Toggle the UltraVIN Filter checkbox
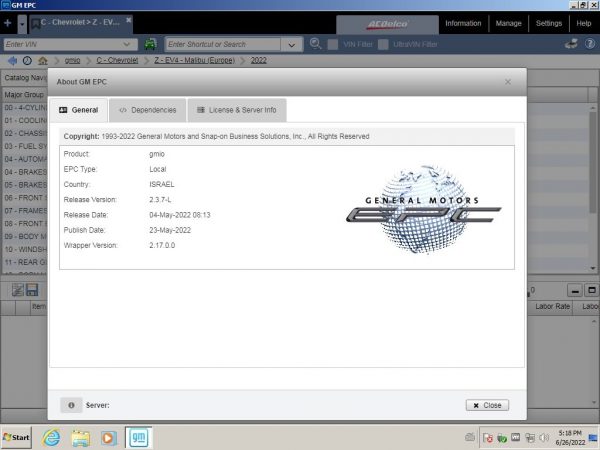Screen dimensions: 600x450 tap(383, 44)
